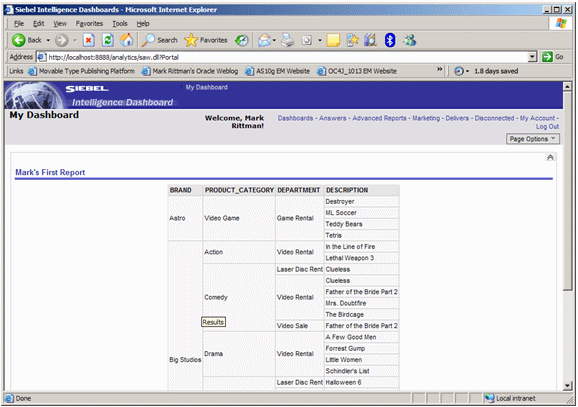Open the Edit menu
This screenshot has width=578, height=407.
[x=39, y=24]
